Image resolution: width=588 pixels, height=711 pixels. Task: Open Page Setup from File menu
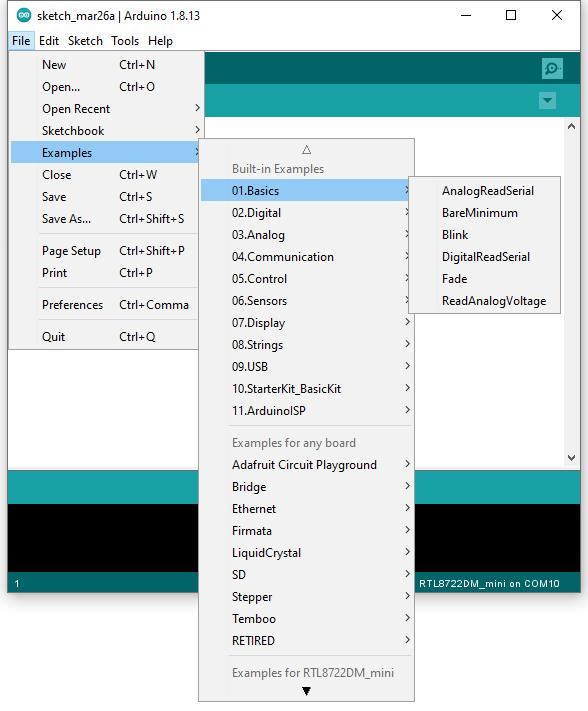105,251
